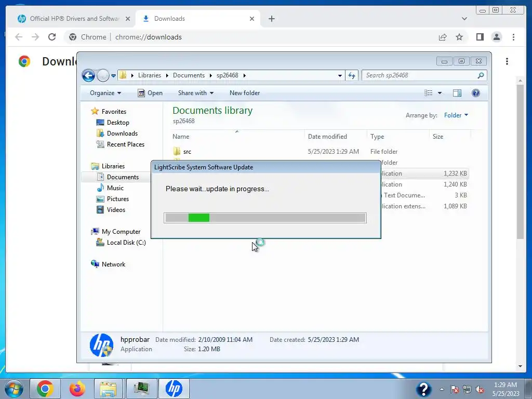Click the Documents breadcrumb in address bar
Viewport: 532px width, 399px height.
click(189, 75)
